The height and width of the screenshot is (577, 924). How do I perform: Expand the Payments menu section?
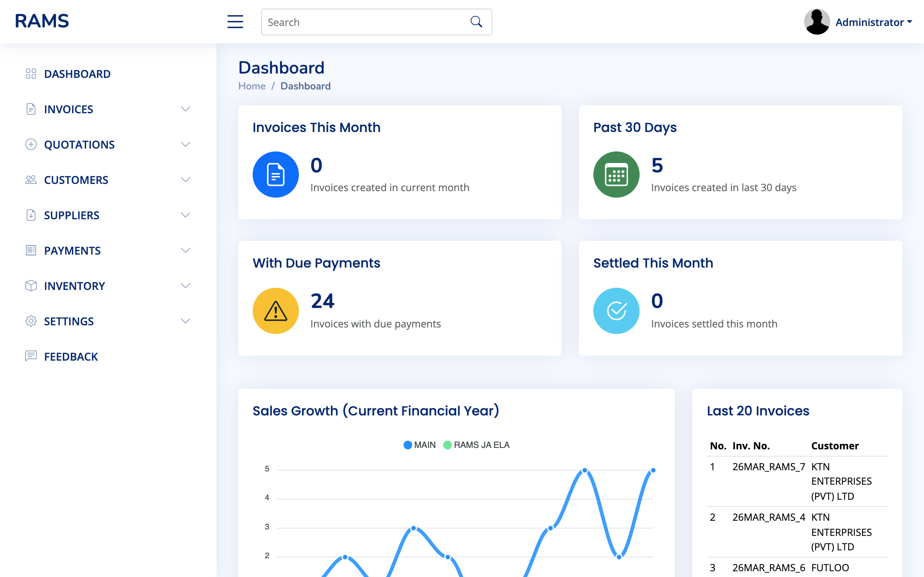point(186,250)
